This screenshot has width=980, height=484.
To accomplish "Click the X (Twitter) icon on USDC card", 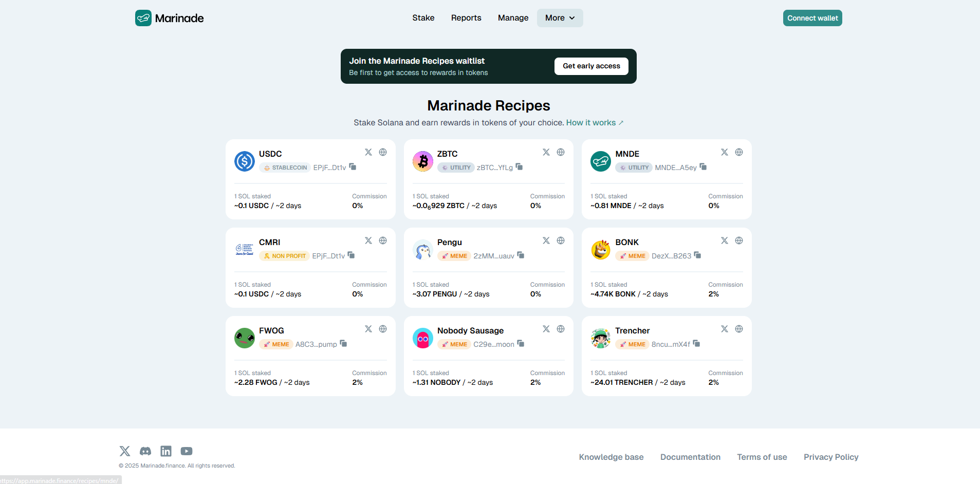I will pyautogui.click(x=368, y=152).
